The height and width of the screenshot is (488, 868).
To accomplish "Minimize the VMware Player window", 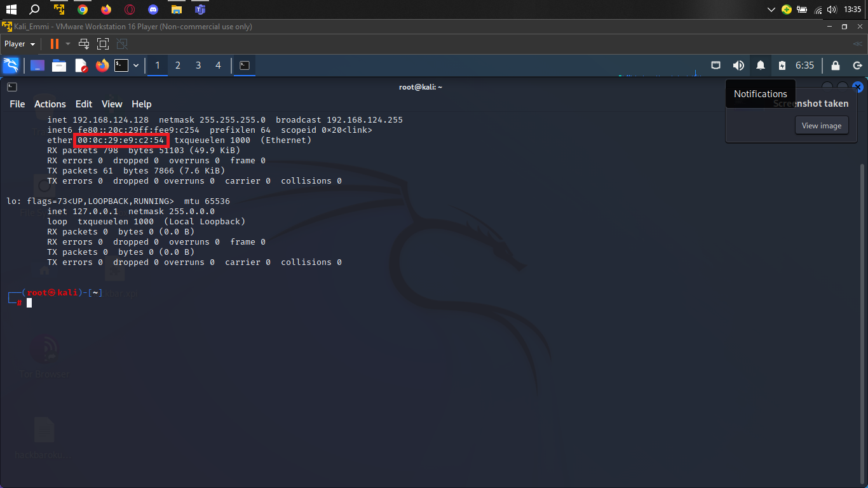I will (830, 27).
